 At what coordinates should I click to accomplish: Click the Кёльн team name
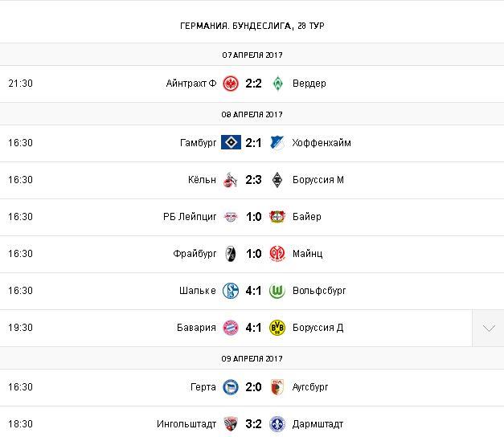click(201, 180)
